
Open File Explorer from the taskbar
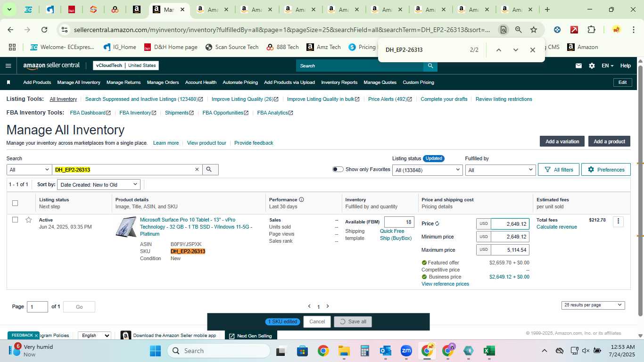point(344,351)
